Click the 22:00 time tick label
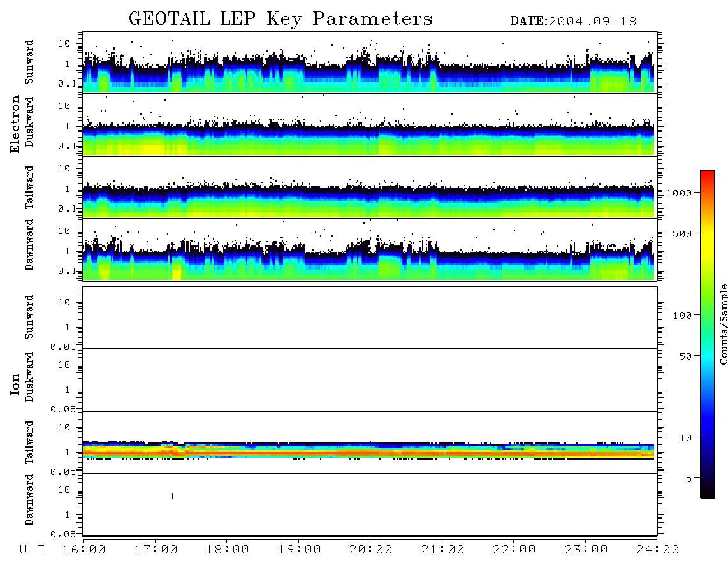This screenshot has width=728, height=561. coord(515,550)
